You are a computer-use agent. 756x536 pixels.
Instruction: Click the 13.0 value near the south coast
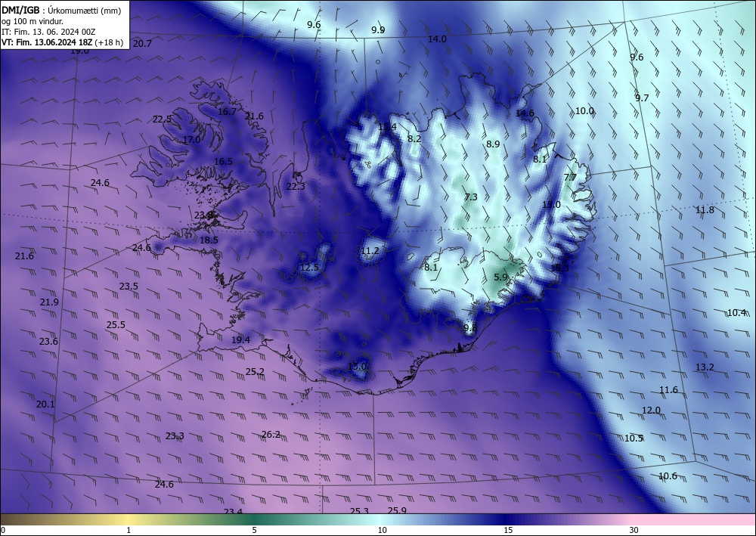pos(357,367)
